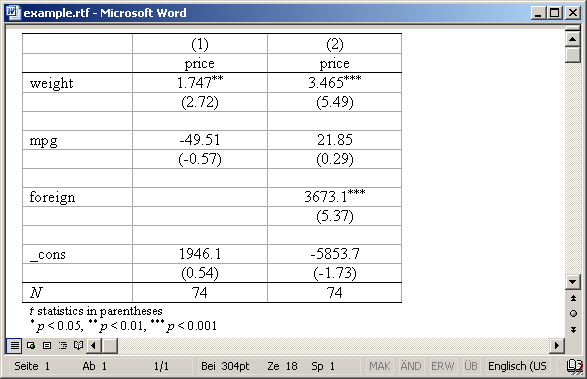Click the Englisch (US language indicator
Screen dimensions: 587x379
[517, 366]
